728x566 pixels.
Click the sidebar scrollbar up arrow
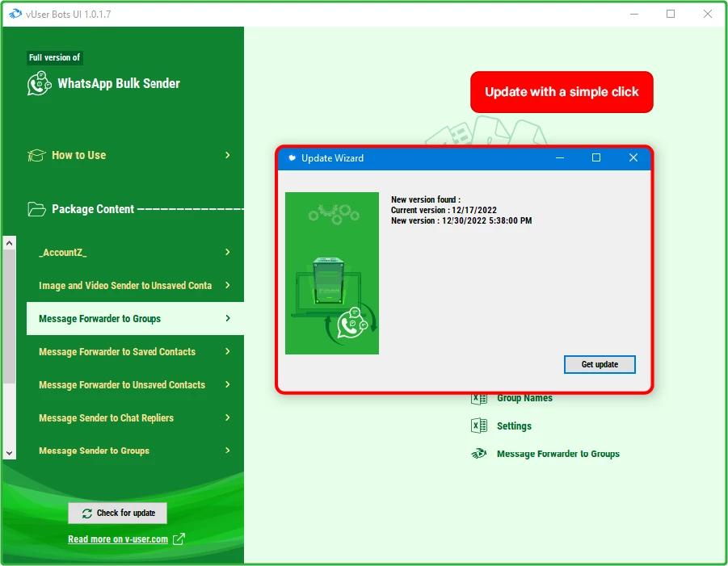coord(9,243)
